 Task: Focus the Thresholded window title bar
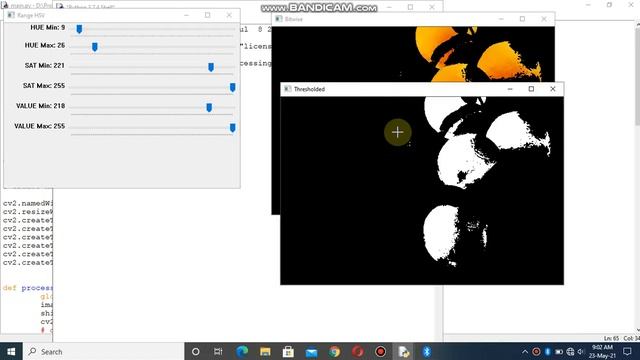(422, 89)
